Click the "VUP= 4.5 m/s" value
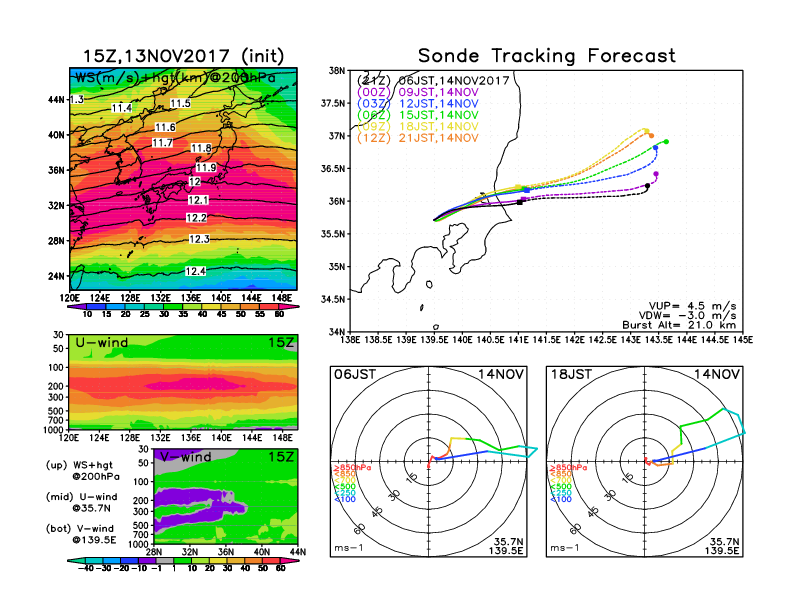The width and height of the screenshot is (792, 612). [692, 306]
